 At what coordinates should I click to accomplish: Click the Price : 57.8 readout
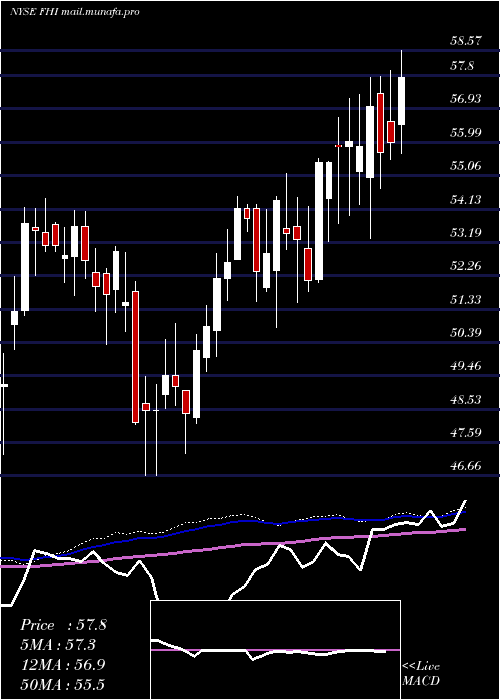click(x=63, y=625)
